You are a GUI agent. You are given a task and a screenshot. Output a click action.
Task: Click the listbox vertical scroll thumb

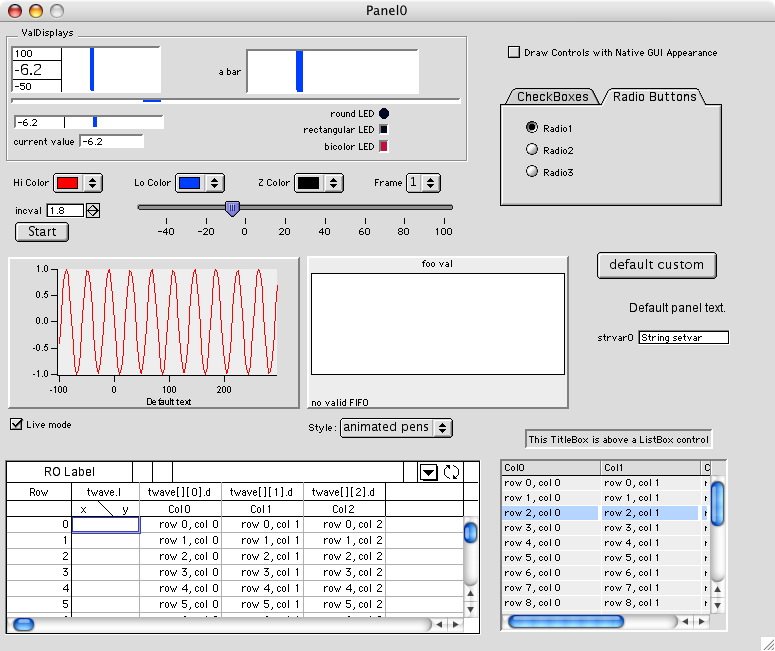pyautogui.click(x=718, y=503)
